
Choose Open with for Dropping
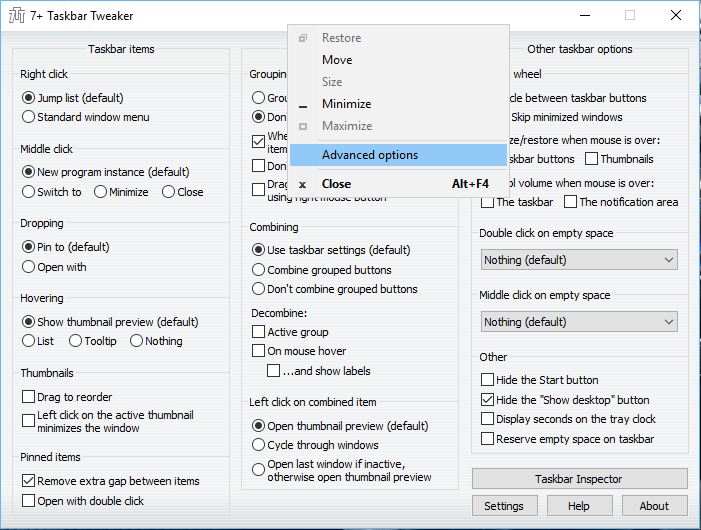point(29,267)
